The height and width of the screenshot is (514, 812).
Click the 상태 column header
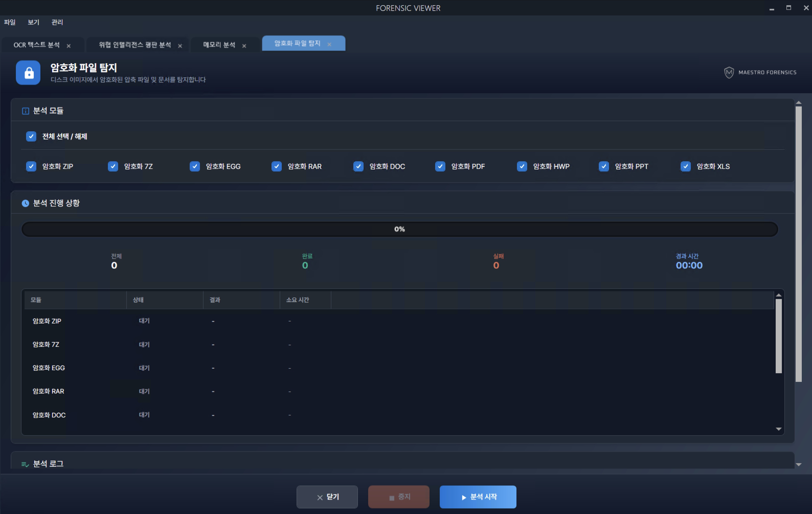point(165,300)
